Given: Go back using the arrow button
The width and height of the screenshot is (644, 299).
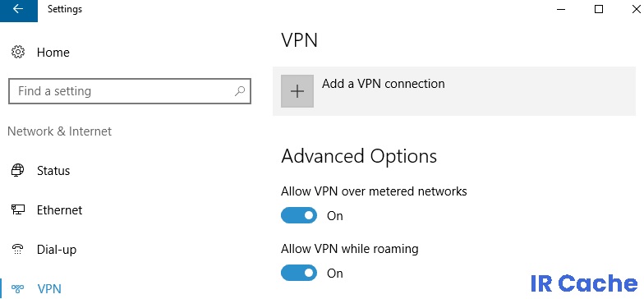Looking at the screenshot, I should pyautogui.click(x=18, y=10).
